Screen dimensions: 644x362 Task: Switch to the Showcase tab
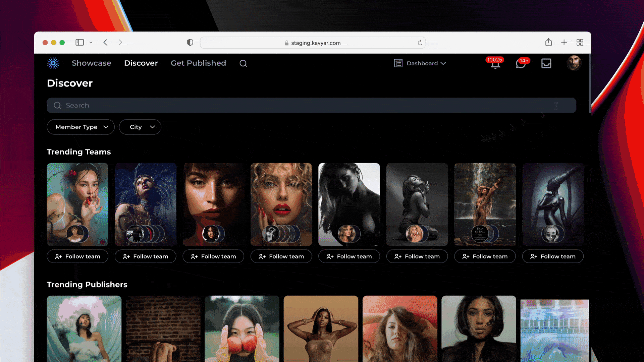click(91, 63)
